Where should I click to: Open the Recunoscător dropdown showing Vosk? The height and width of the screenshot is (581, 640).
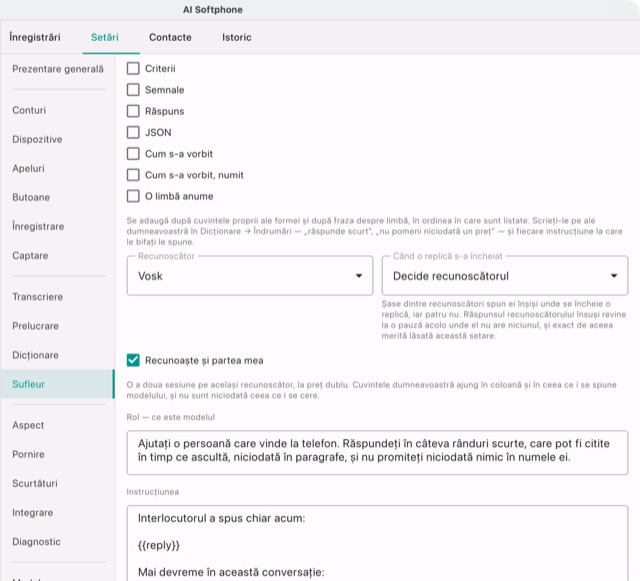point(250,276)
